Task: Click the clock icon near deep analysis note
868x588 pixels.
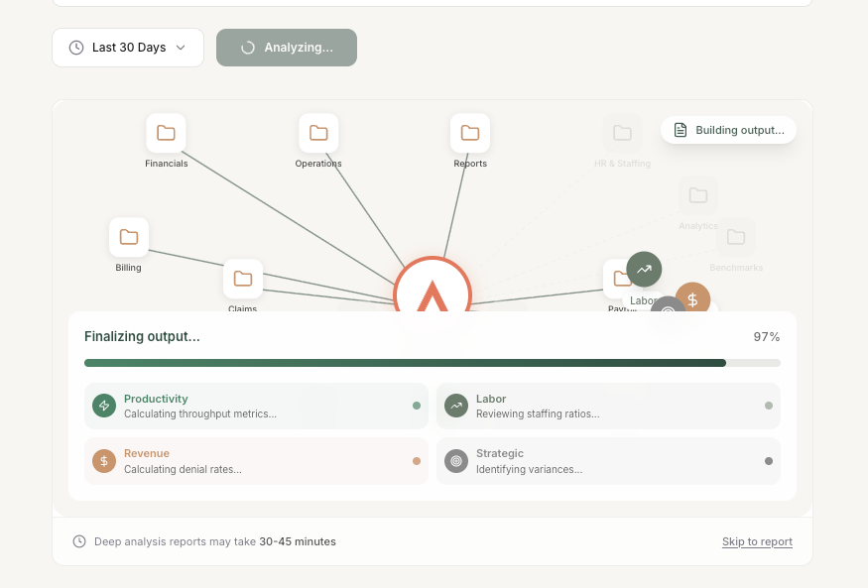Action: click(79, 541)
